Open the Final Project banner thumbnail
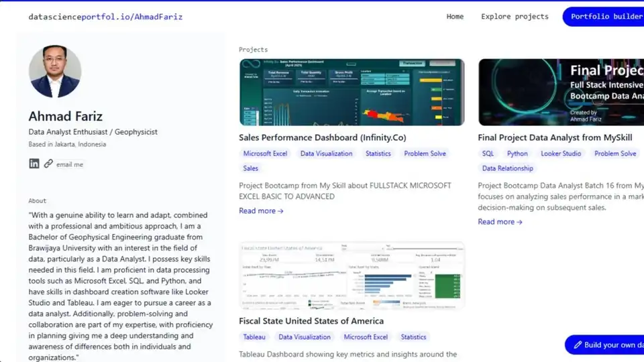 [x=561, y=93]
